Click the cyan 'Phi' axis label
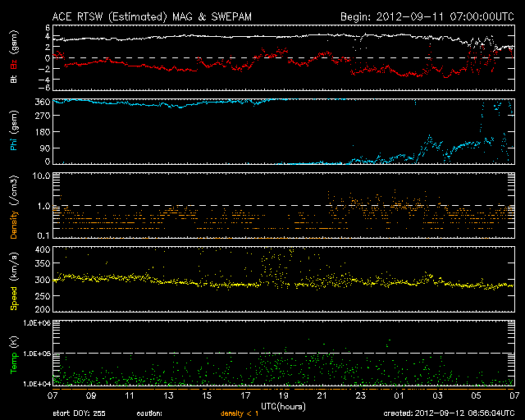The width and height of the screenshot is (525, 420). 14,144
